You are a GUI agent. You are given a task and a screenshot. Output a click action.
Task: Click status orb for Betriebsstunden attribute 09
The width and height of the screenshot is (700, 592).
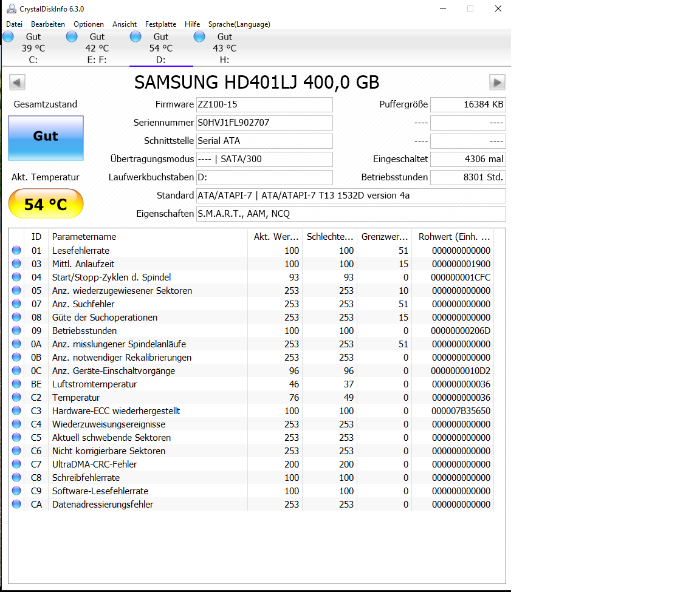tap(16, 330)
